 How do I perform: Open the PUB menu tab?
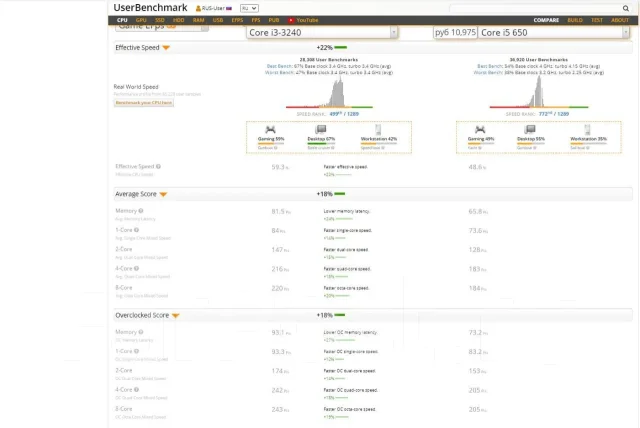[274, 20]
